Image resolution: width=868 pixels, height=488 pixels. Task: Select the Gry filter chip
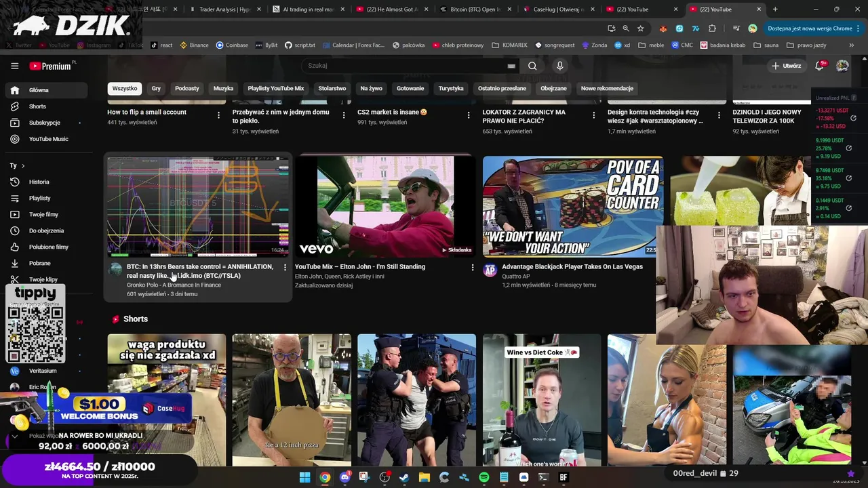(x=156, y=88)
